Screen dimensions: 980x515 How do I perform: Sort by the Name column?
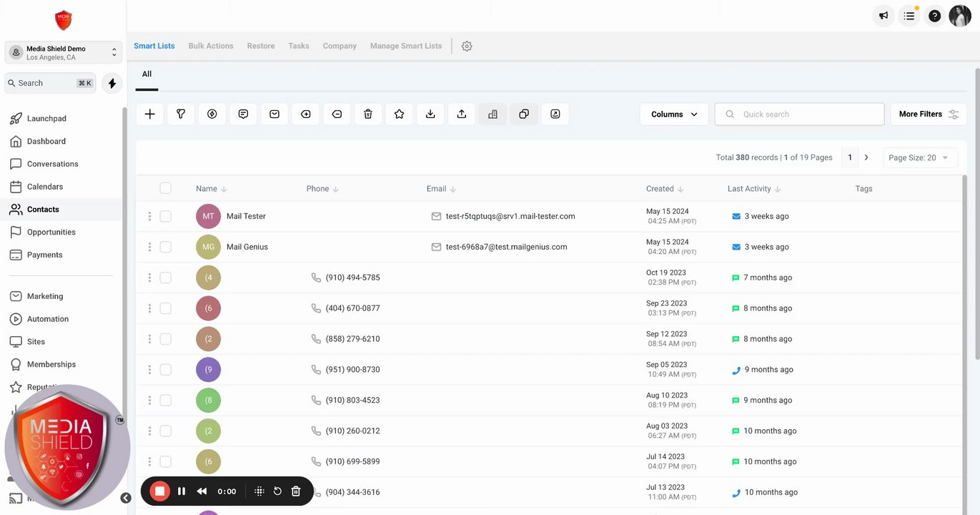pyautogui.click(x=212, y=189)
